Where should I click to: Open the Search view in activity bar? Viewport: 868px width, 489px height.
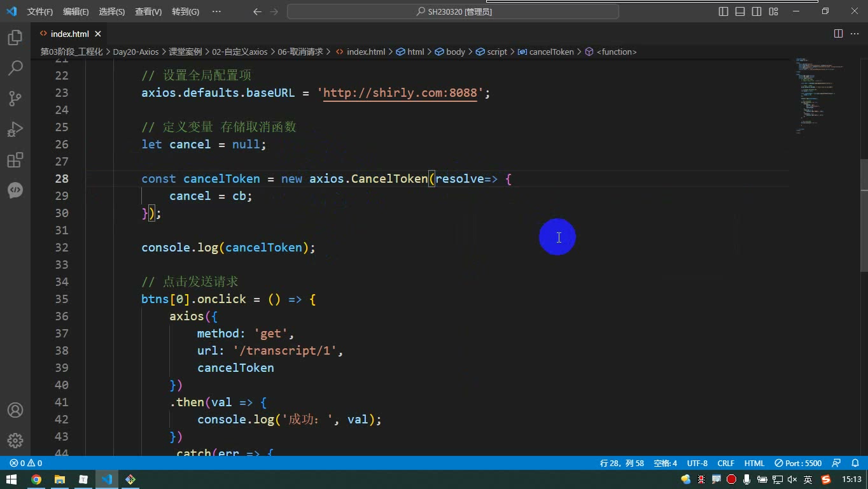[15, 68]
